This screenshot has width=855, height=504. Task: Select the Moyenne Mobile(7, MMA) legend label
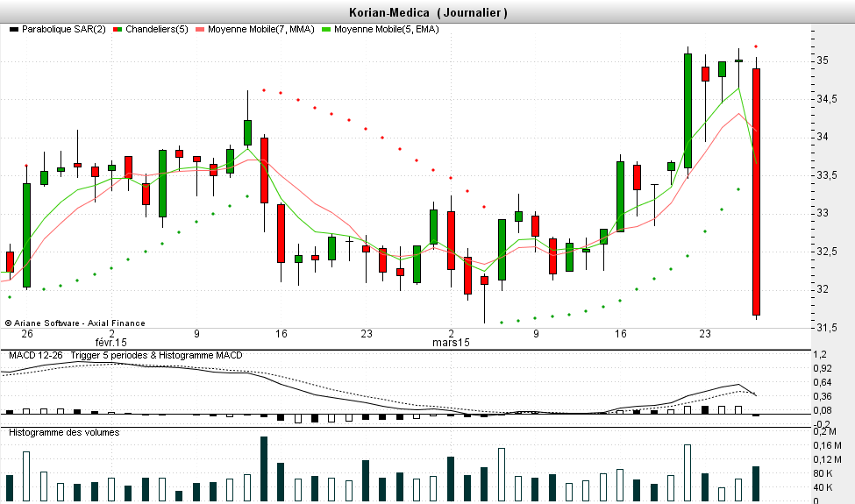[x=261, y=30]
